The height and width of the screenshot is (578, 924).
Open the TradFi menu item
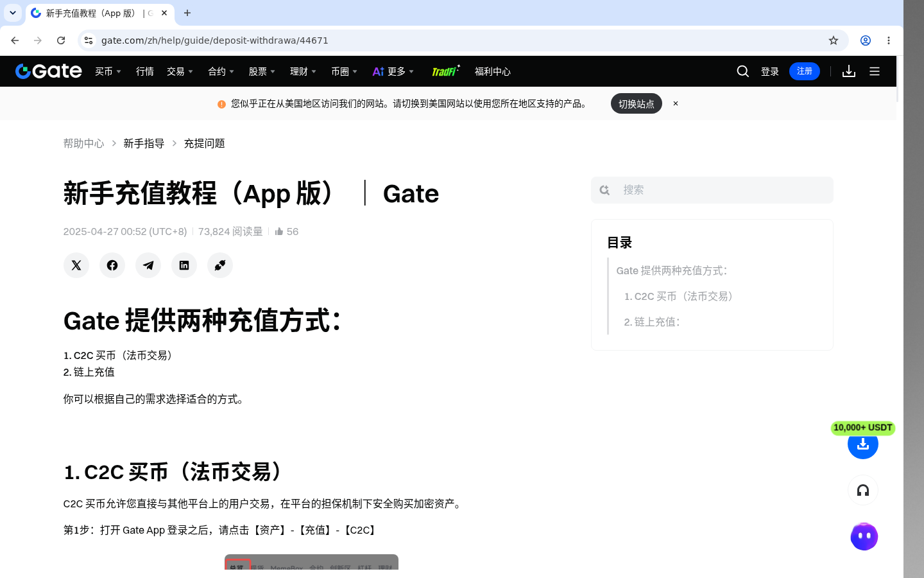click(445, 71)
